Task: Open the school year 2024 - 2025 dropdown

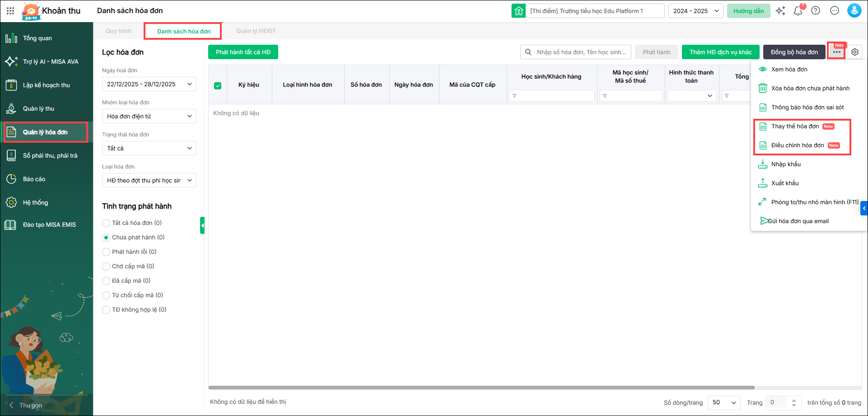Action: 695,11
